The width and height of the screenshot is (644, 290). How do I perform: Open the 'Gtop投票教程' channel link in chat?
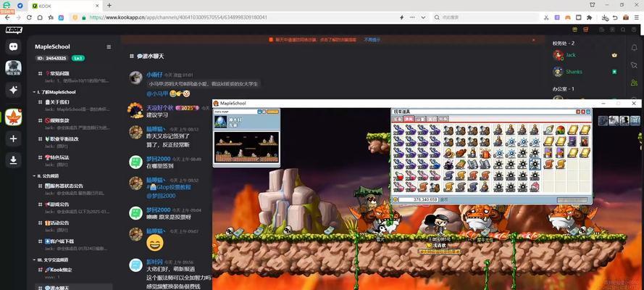[168, 187]
